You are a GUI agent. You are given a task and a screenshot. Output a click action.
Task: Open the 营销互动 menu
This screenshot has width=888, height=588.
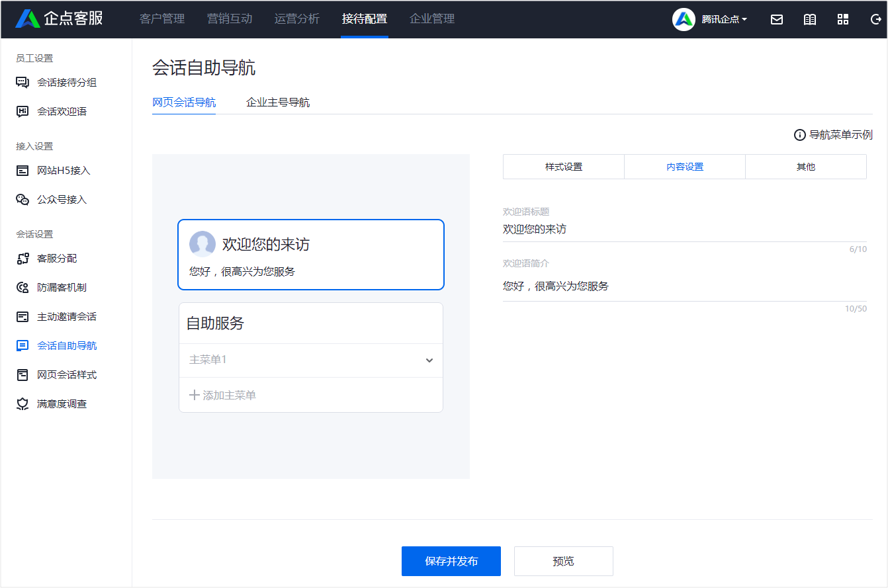230,19
